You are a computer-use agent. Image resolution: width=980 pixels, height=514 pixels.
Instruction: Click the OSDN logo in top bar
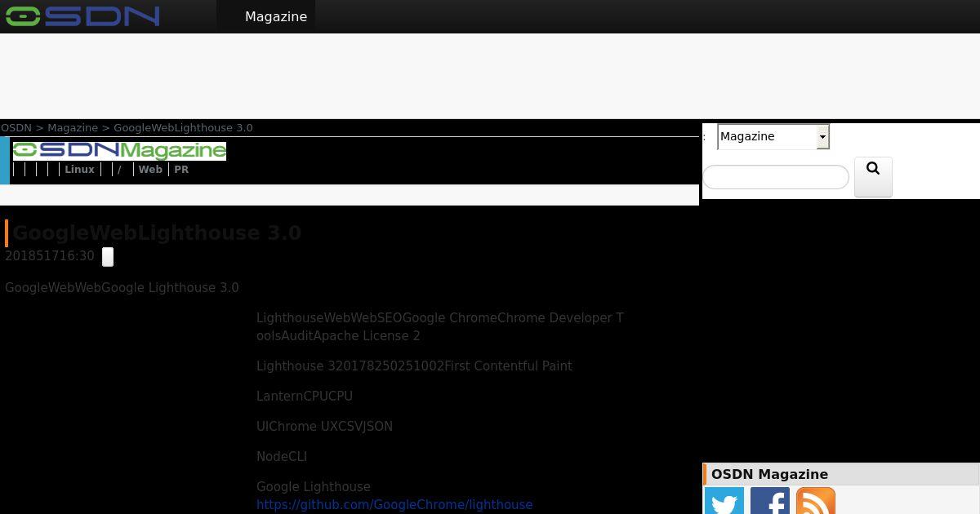point(82,16)
